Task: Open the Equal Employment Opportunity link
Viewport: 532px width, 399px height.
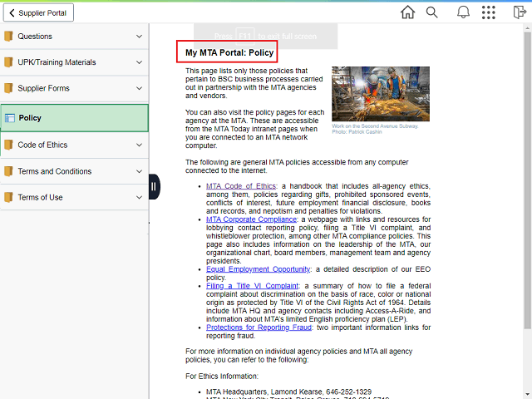Action: tap(259, 269)
